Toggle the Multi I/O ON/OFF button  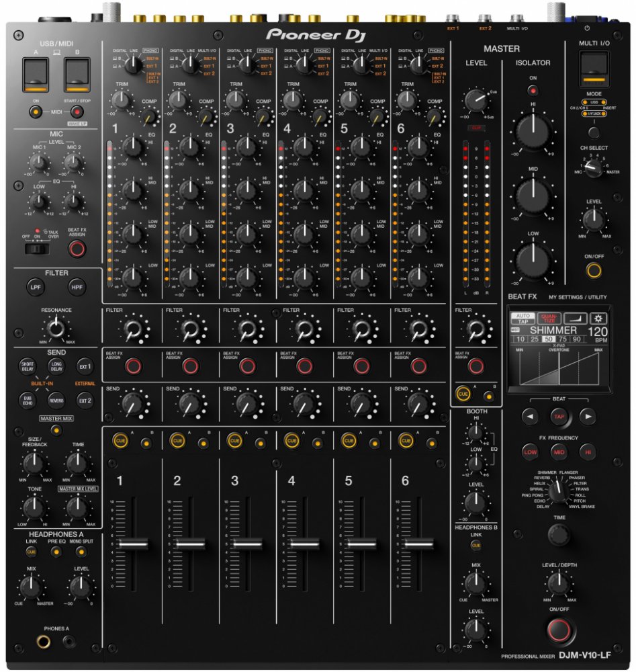[x=593, y=271]
